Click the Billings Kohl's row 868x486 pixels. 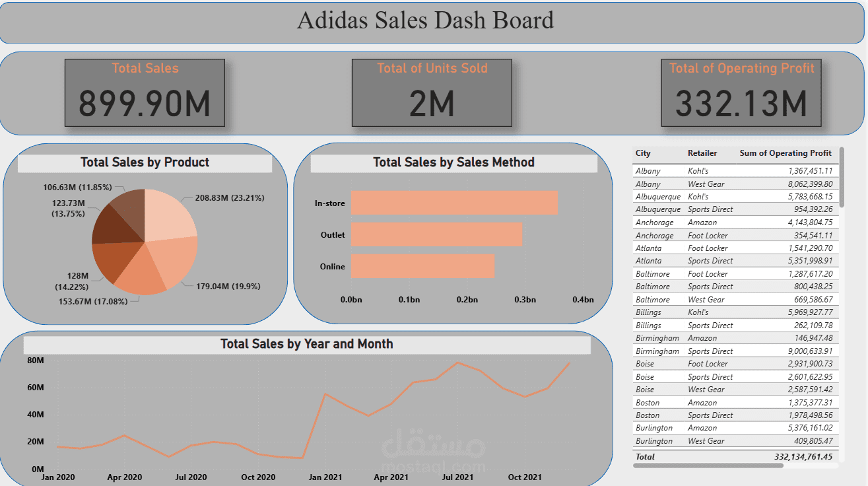[x=735, y=312]
